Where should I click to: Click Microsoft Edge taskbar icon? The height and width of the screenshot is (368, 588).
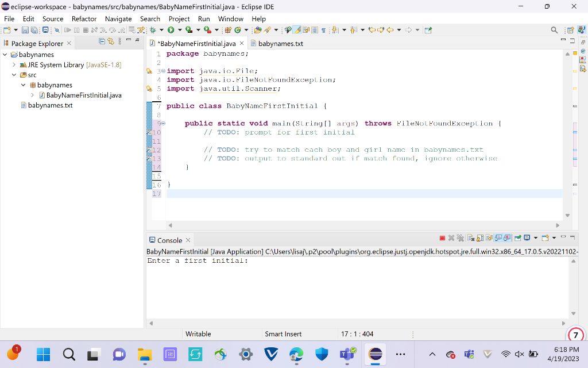(296, 354)
